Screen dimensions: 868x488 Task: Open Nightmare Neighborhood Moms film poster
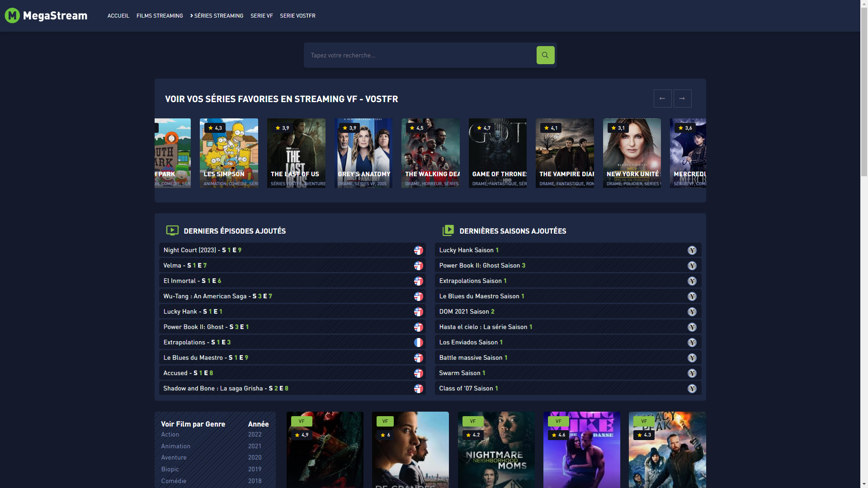496,450
